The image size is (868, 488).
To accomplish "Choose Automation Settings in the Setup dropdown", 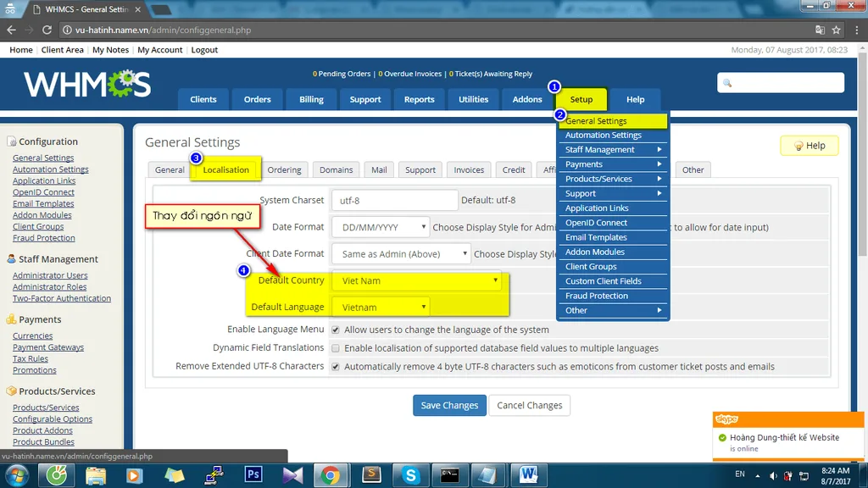I will click(x=613, y=135).
